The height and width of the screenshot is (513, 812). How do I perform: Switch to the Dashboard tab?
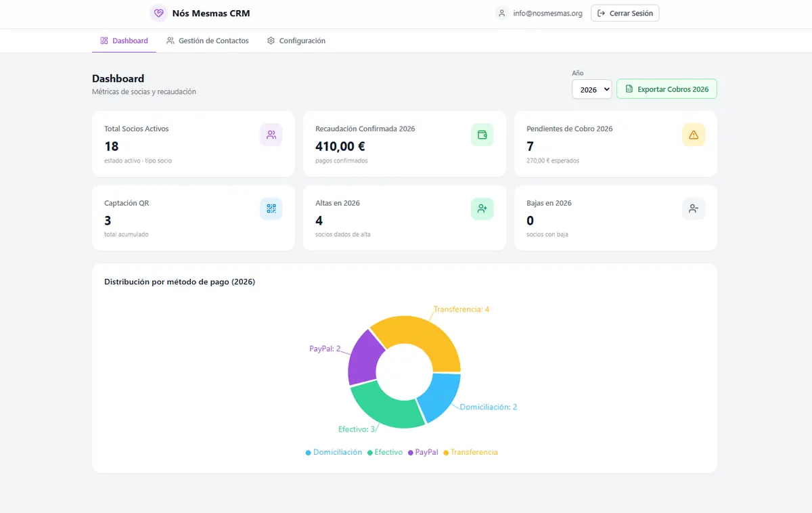click(x=124, y=41)
